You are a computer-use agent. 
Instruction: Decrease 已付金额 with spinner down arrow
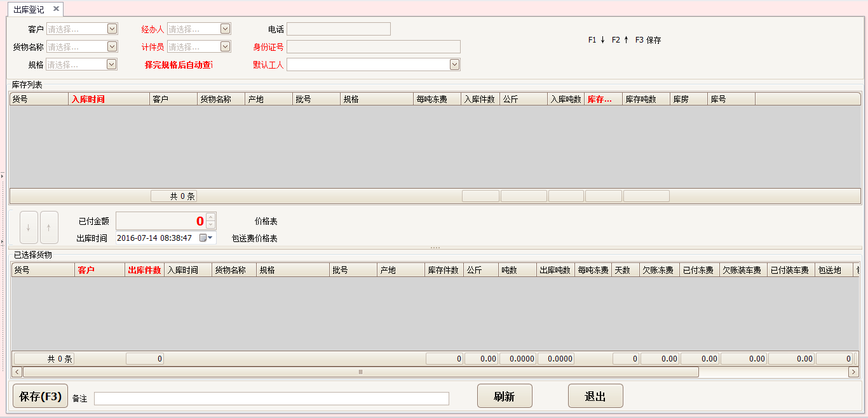pyautogui.click(x=211, y=225)
